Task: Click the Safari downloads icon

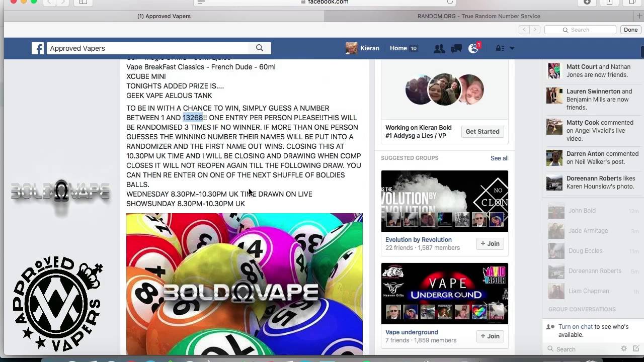Action: (587, 2)
